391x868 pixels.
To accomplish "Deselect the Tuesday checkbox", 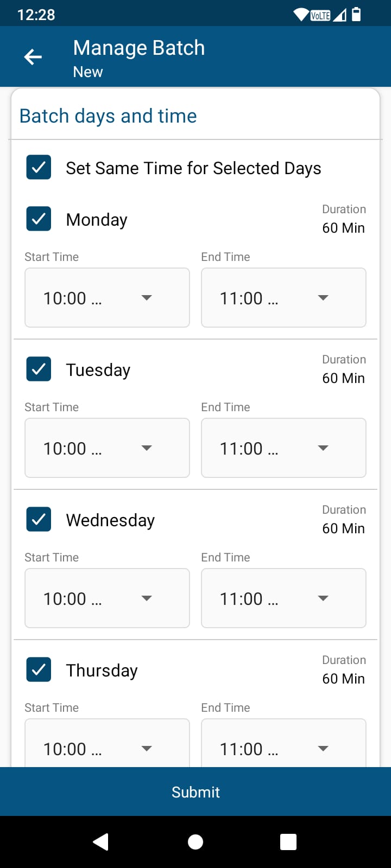I will click(x=39, y=369).
